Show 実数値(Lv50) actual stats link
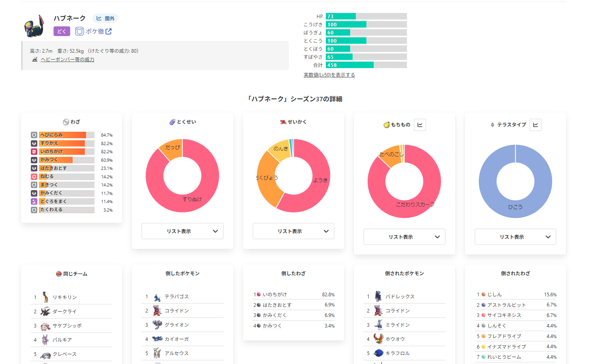This screenshot has width=594, height=364. [x=329, y=75]
